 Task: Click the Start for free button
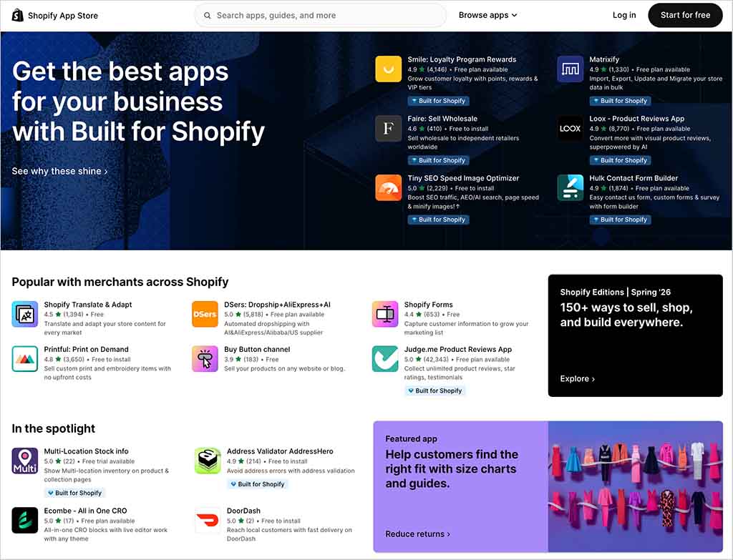click(685, 15)
